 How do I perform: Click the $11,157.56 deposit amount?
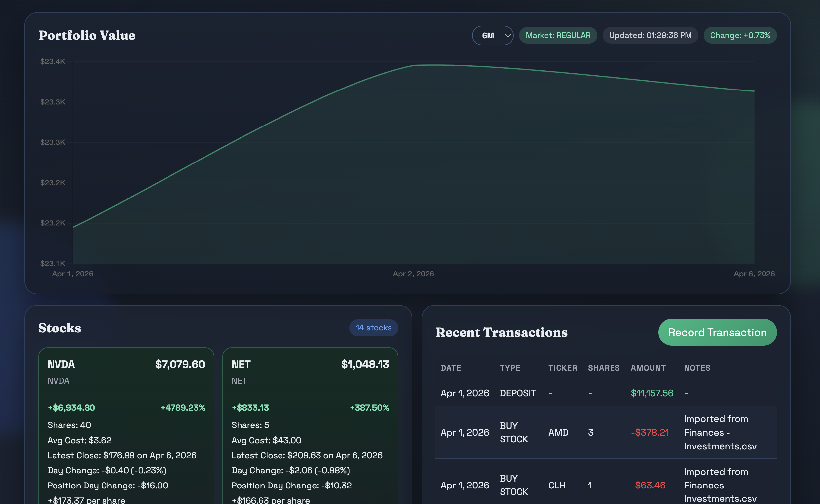click(x=652, y=393)
